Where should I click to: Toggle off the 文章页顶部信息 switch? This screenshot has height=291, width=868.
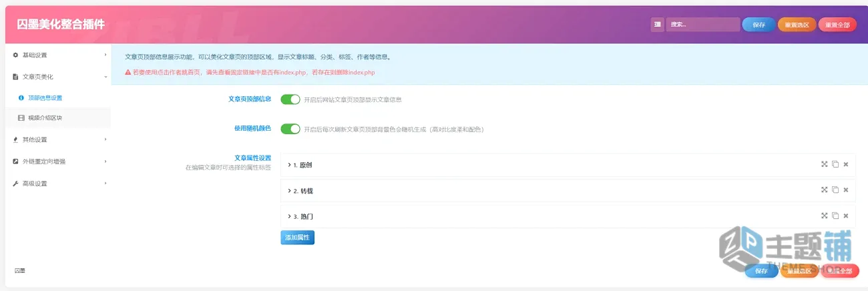click(x=290, y=99)
